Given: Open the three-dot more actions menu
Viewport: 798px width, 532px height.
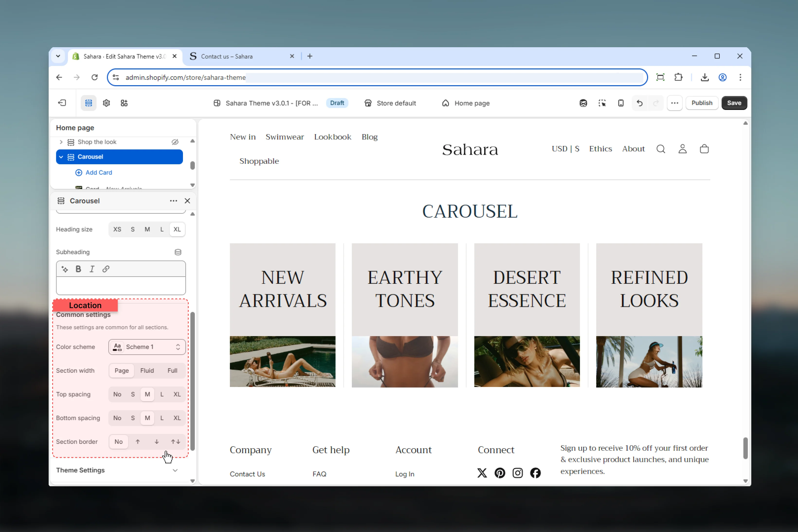Looking at the screenshot, I should [x=674, y=103].
